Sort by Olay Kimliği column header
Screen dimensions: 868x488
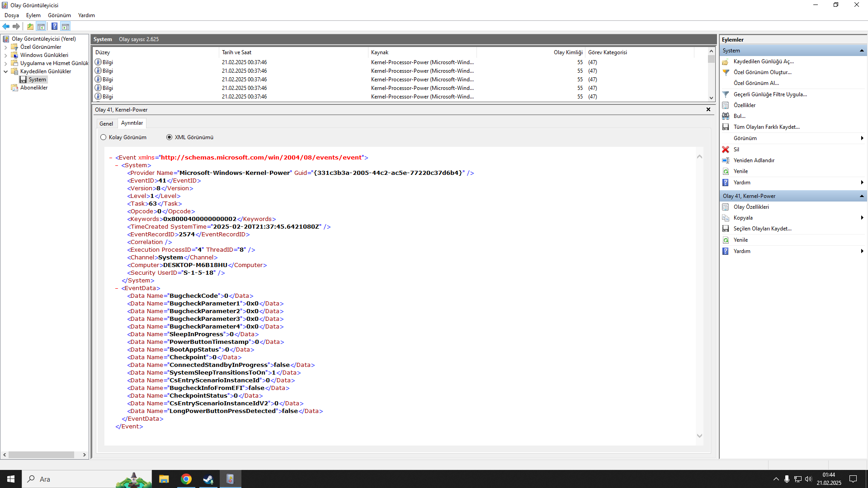pyautogui.click(x=531, y=52)
